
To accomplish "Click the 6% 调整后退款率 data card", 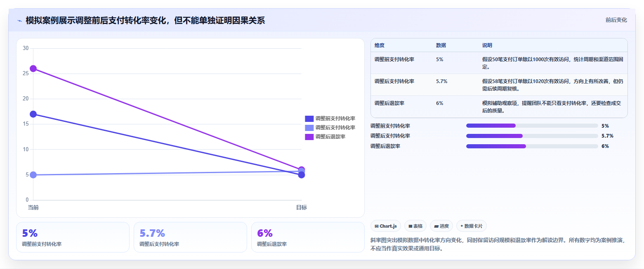I will coord(308,237).
